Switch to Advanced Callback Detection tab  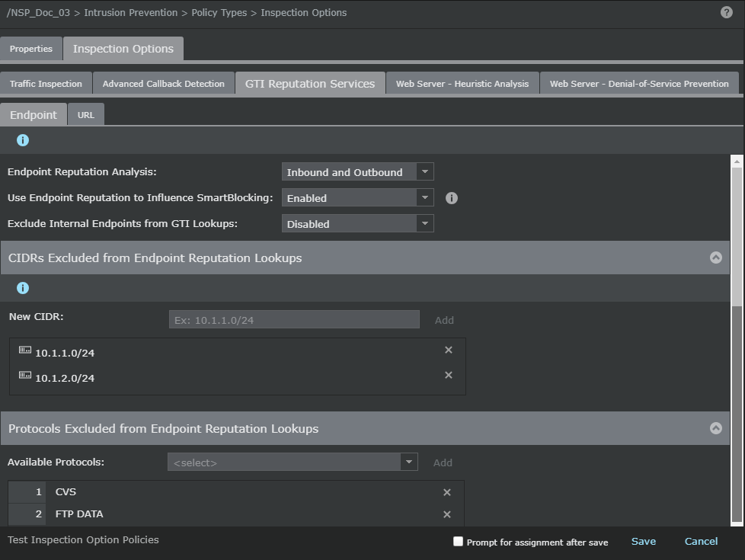[164, 84]
